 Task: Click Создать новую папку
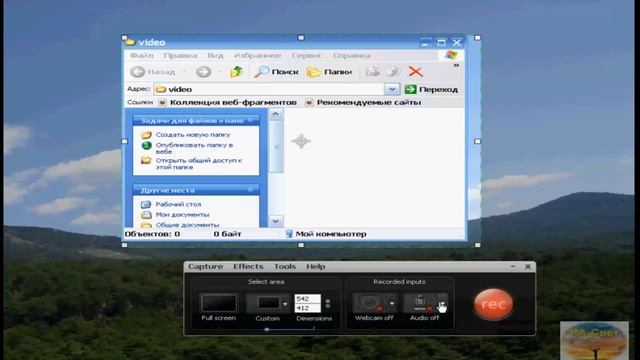[x=186, y=135]
